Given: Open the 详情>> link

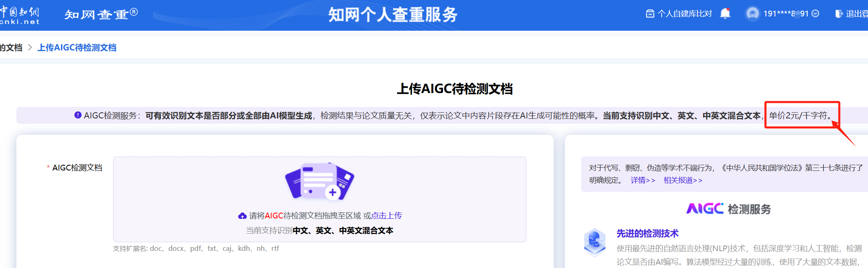Looking at the screenshot, I should pos(643,180).
